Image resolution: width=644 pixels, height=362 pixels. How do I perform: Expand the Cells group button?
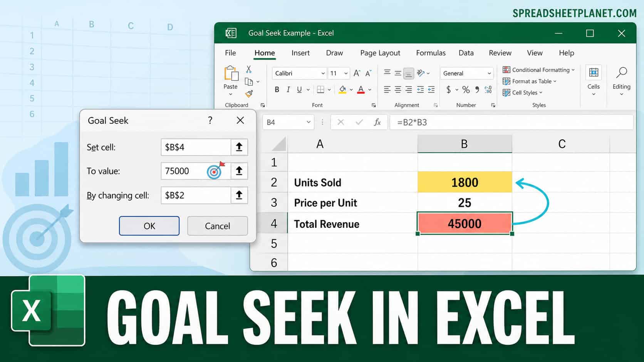coord(594,80)
